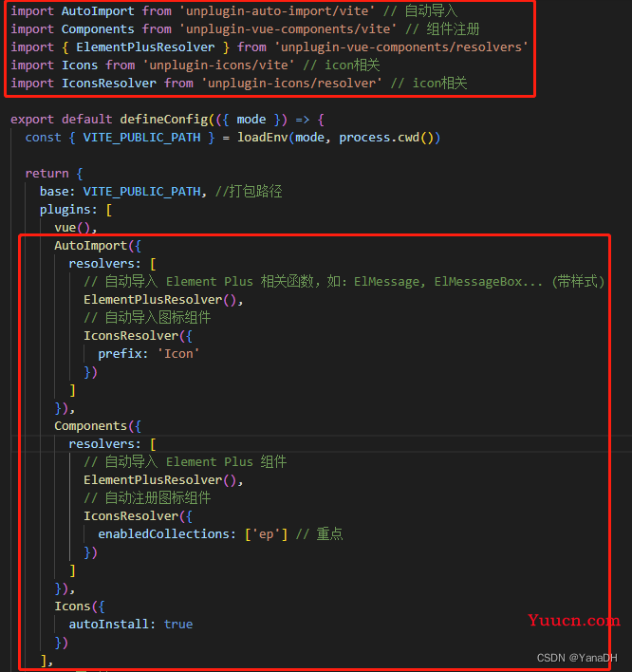
Task: Click the 'unplugin-vue-components/resolvers' import string
Action: pyautogui.click(x=401, y=47)
